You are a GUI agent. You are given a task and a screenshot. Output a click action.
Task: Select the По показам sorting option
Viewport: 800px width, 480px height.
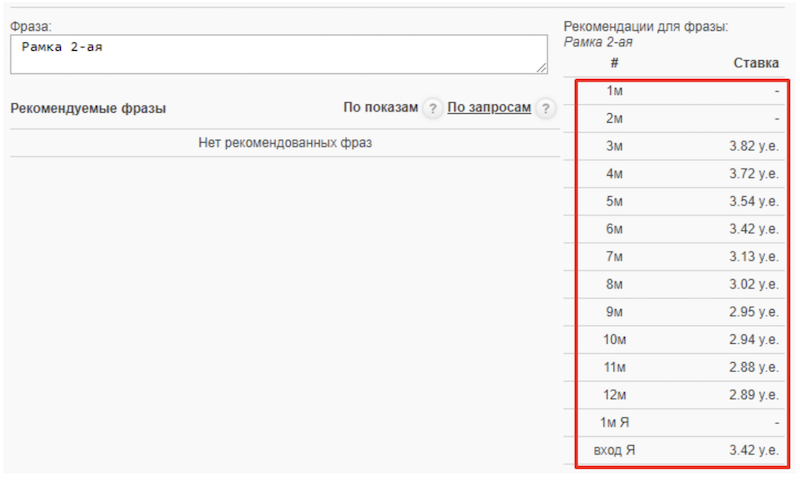click(x=380, y=108)
